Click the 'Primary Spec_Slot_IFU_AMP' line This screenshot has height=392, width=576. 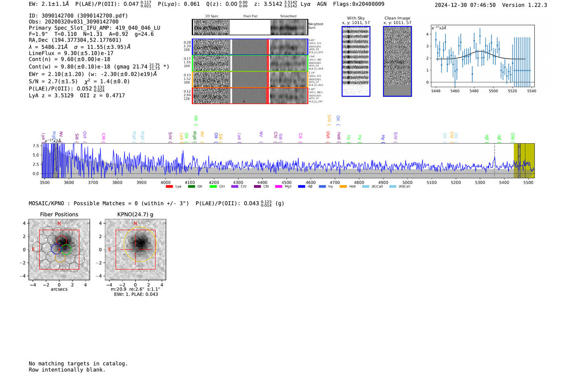pyautogui.click(x=95, y=28)
